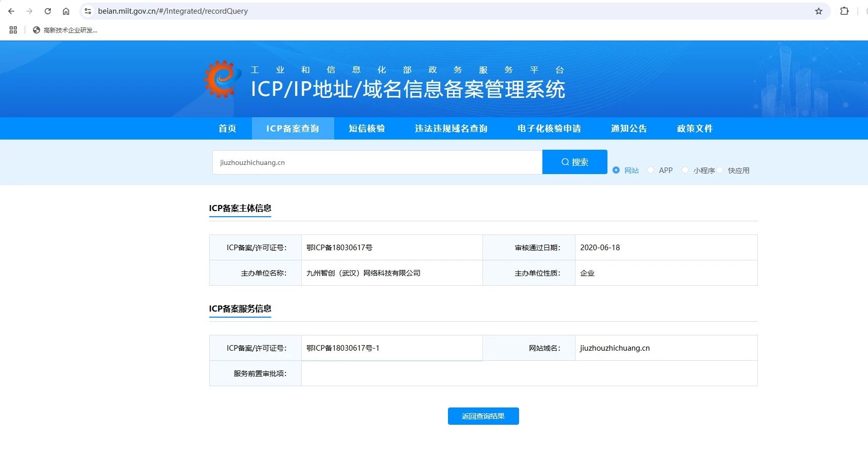The image size is (868, 476).
Task: Bookmark this page with star icon
Action: pos(819,11)
